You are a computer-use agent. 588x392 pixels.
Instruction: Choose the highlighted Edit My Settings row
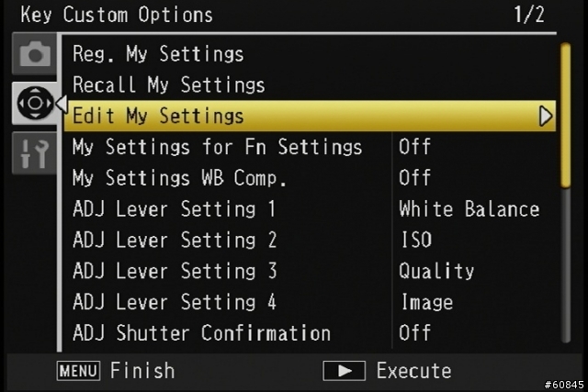coord(310,116)
